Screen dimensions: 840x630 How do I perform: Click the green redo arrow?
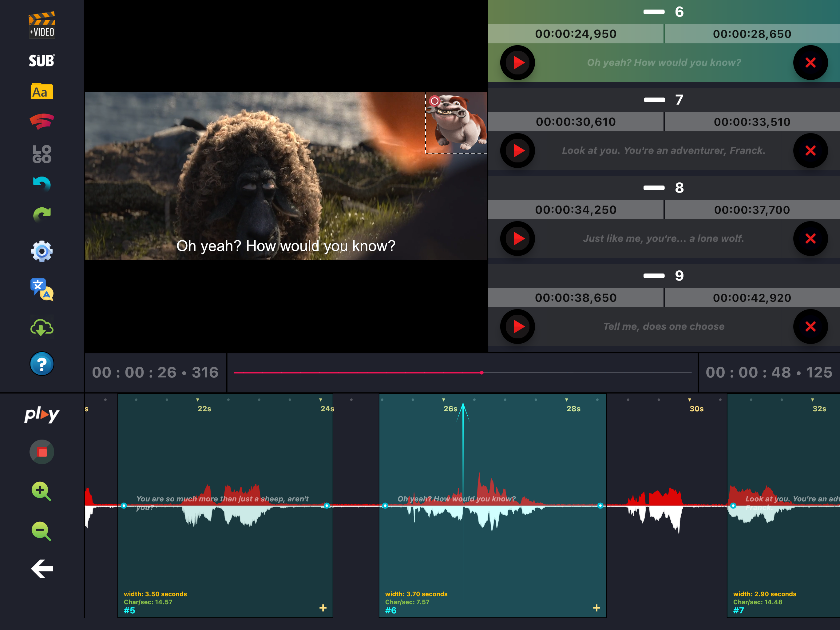click(x=42, y=215)
